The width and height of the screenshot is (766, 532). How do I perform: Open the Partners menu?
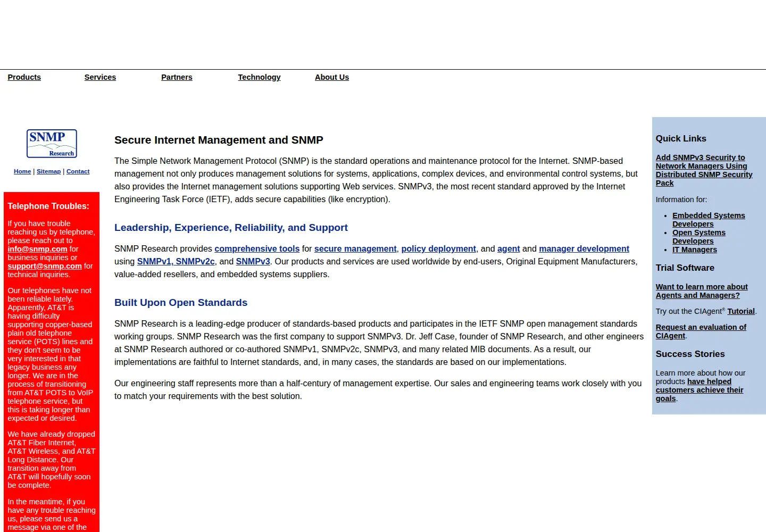click(177, 77)
